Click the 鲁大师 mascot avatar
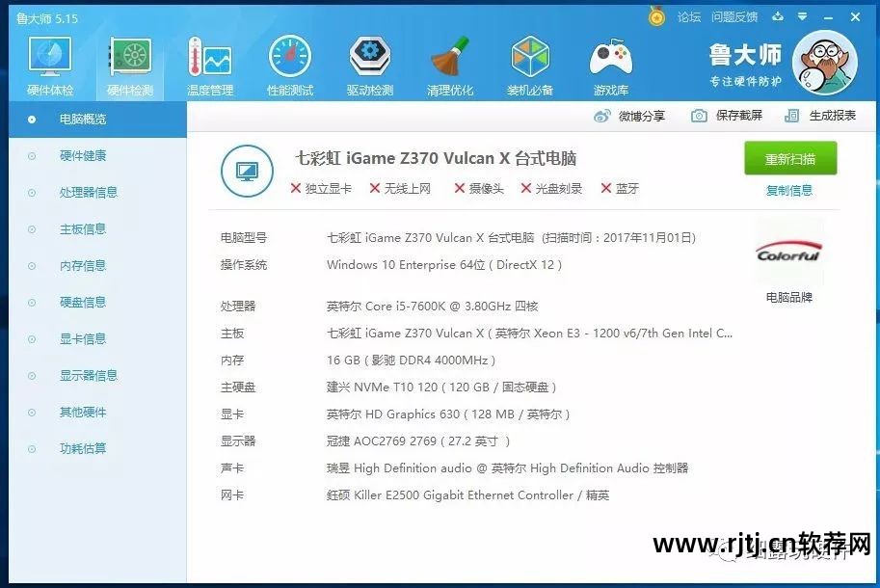 (824, 63)
